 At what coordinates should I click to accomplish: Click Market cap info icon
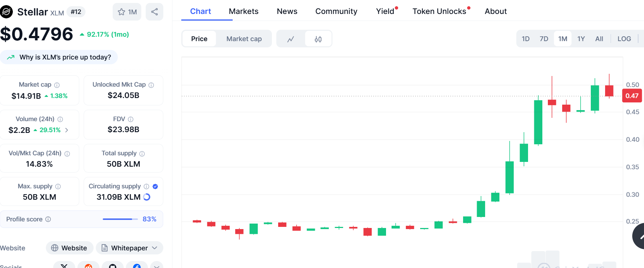[57, 85]
